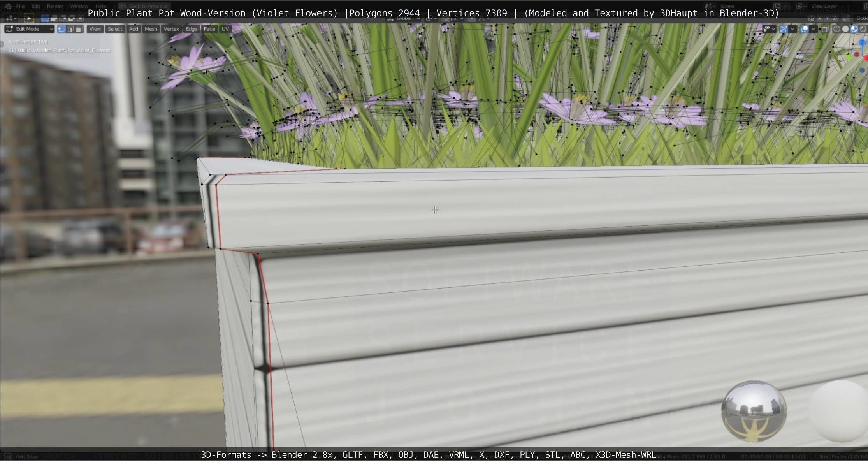
Task: Enable face select mode
Action: 79,29
